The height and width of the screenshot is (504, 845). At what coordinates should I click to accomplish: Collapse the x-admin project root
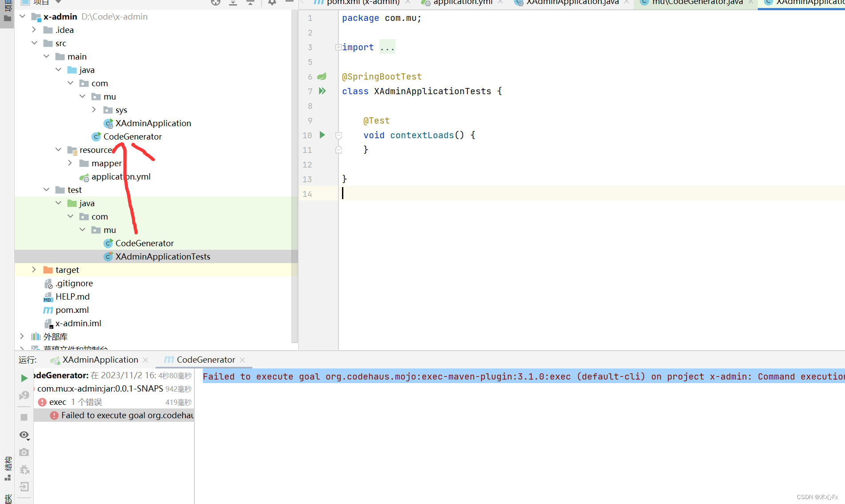point(22,16)
